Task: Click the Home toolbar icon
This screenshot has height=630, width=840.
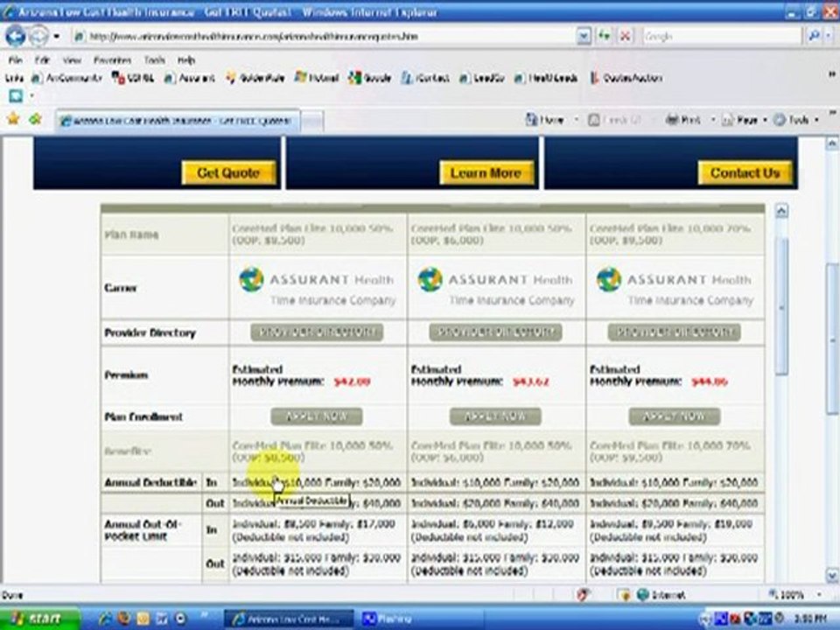Action: (545, 120)
